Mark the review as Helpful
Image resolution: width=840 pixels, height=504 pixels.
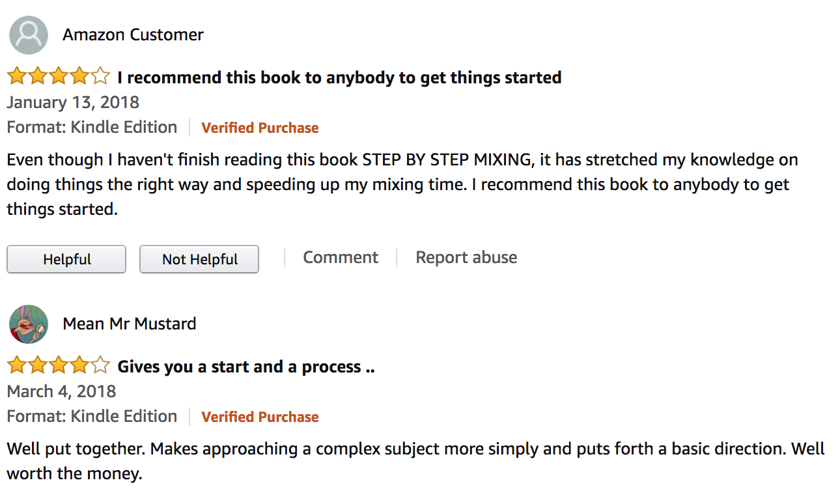[66, 259]
